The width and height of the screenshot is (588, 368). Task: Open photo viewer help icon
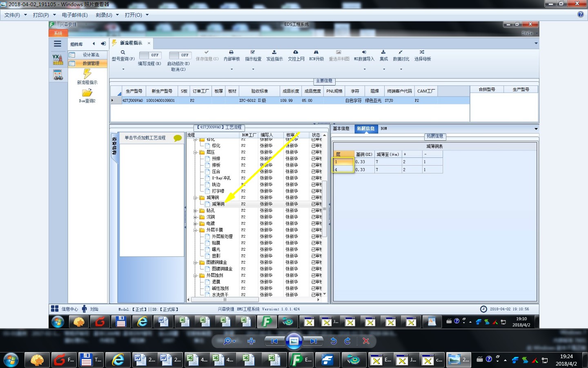click(x=581, y=14)
